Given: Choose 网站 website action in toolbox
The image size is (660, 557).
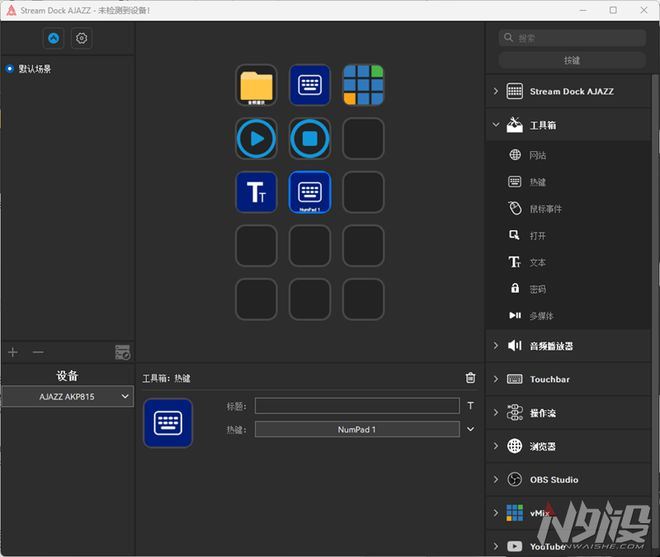Looking at the screenshot, I should (x=537, y=155).
